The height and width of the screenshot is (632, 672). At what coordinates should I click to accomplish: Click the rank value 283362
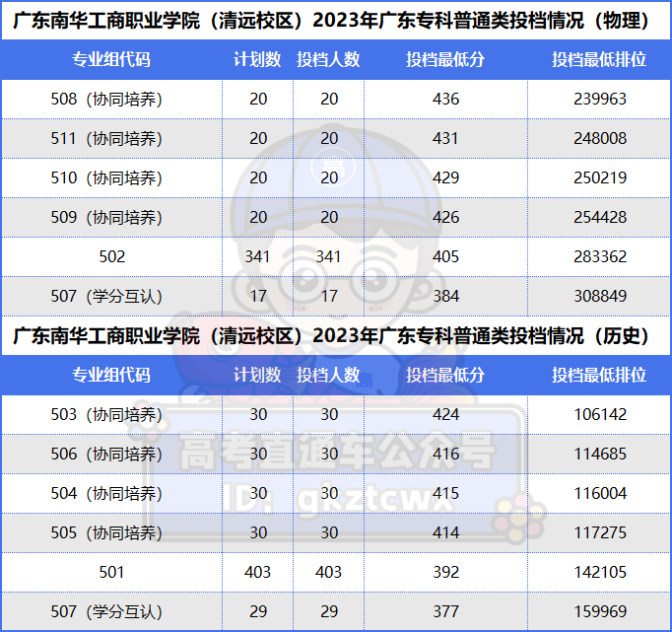click(x=600, y=256)
